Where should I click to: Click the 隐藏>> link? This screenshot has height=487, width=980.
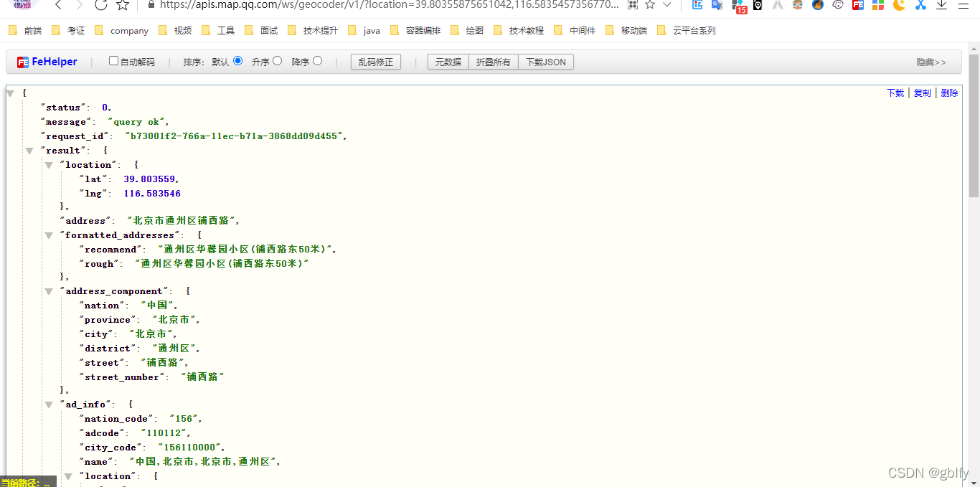point(931,62)
